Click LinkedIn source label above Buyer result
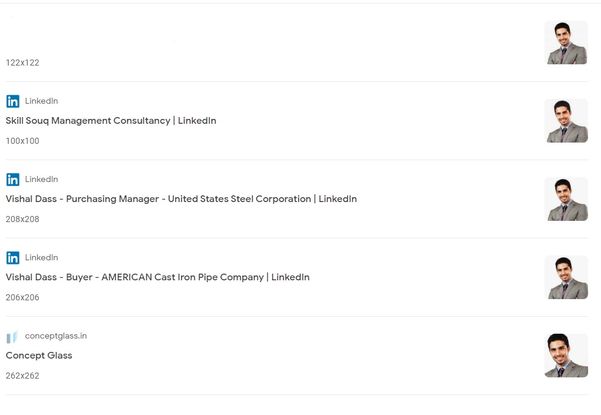 pyautogui.click(x=41, y=258)
